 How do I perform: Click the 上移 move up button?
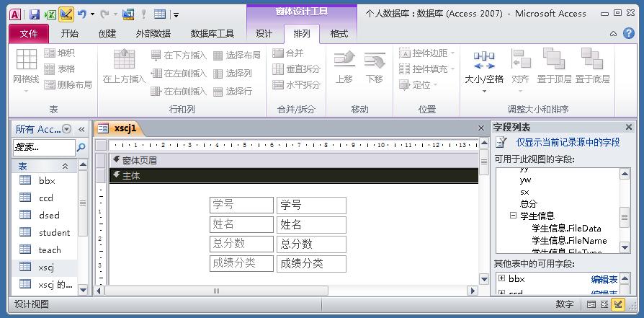click(x=344, y=67)
